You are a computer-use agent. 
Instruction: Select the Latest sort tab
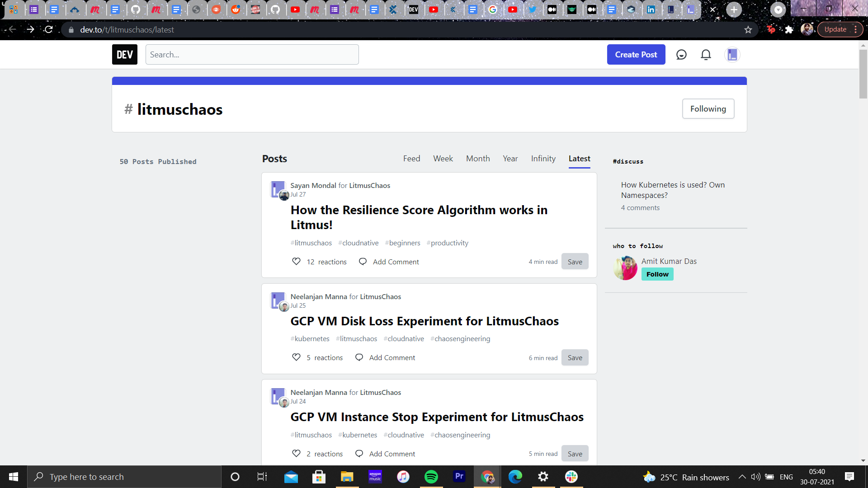(580, 159)
